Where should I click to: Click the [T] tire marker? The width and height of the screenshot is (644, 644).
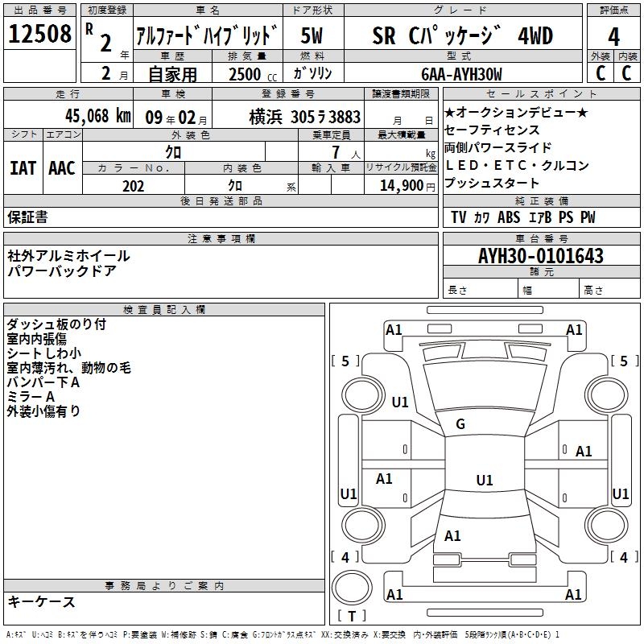352,617
